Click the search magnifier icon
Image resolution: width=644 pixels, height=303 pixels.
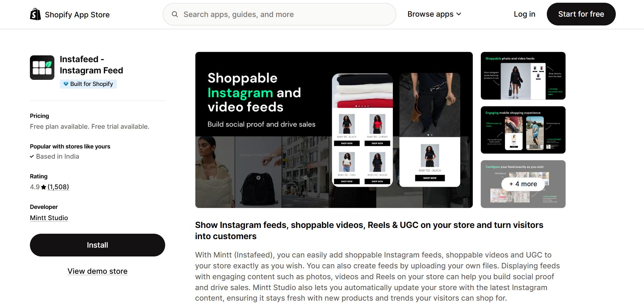[175, 14]
